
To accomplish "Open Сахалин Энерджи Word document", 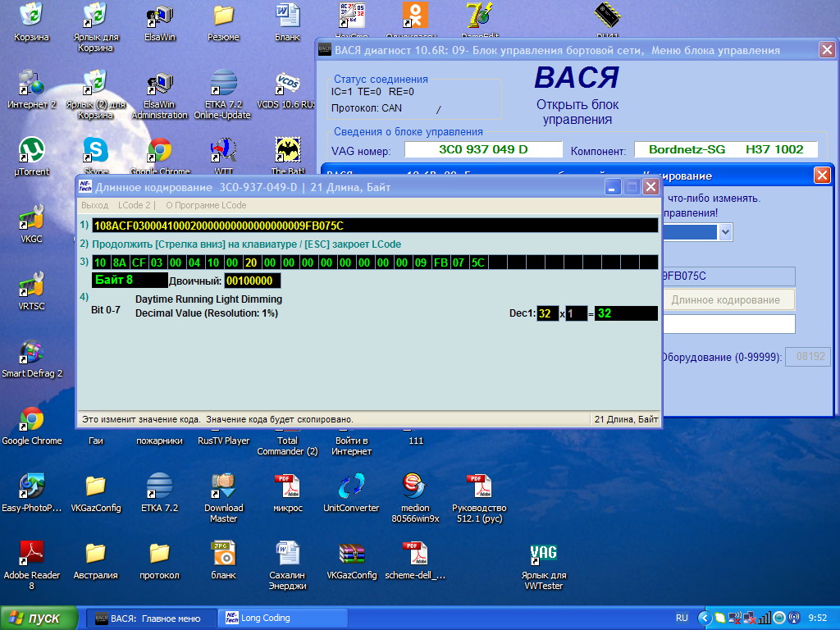I will pos(288,555).
